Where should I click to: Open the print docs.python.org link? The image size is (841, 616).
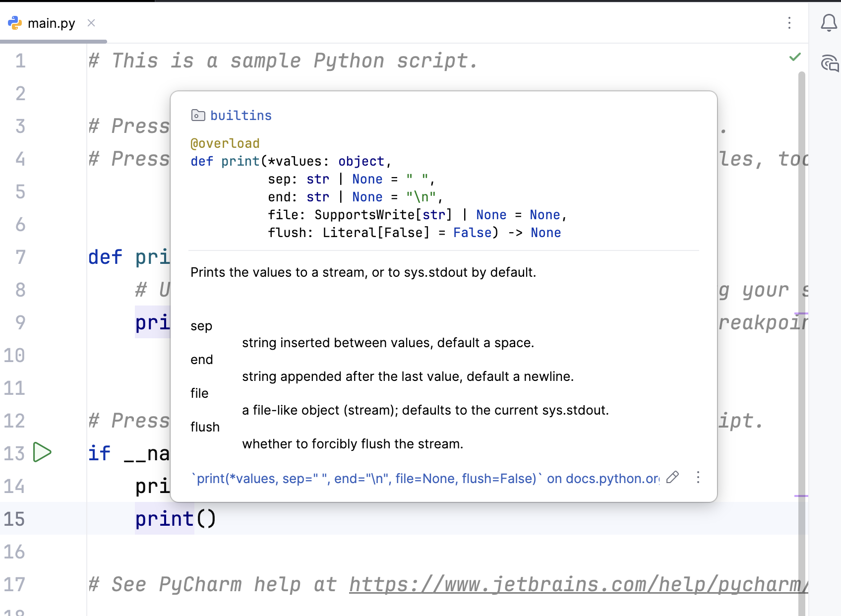click(426, 479)
